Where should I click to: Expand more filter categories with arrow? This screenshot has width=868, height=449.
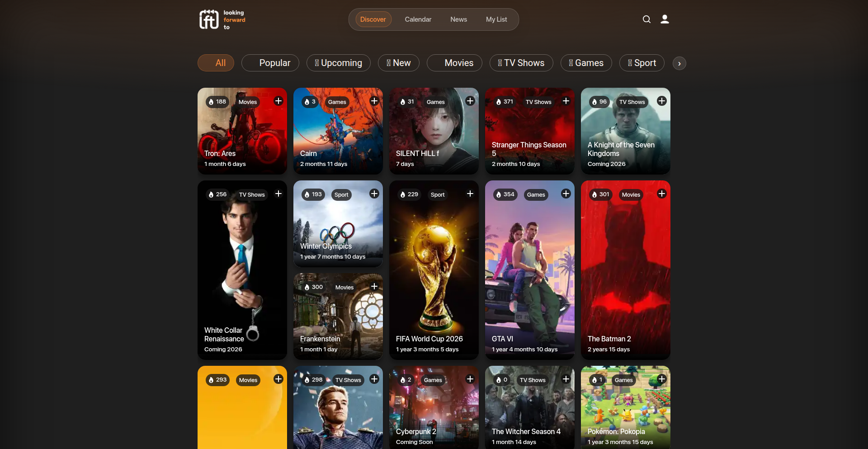pyautogui.click(x=679, y=63)
